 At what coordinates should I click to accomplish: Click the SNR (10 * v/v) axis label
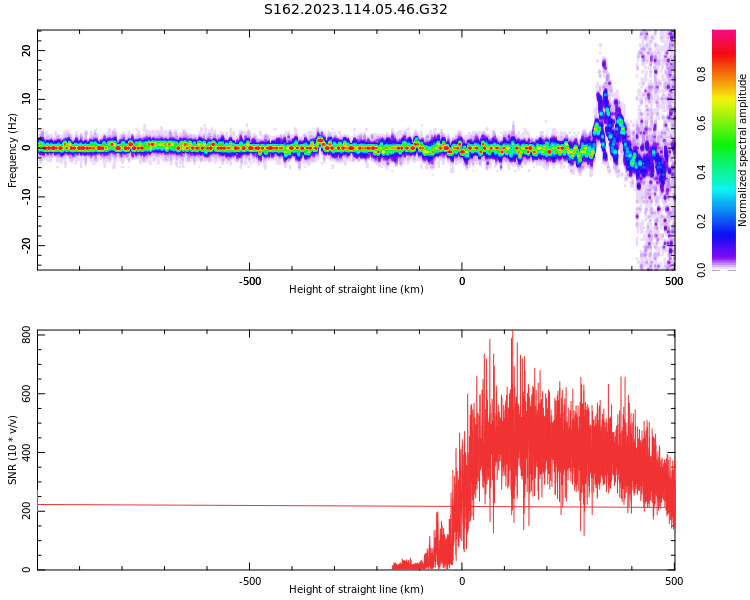[x=13, y=450]
